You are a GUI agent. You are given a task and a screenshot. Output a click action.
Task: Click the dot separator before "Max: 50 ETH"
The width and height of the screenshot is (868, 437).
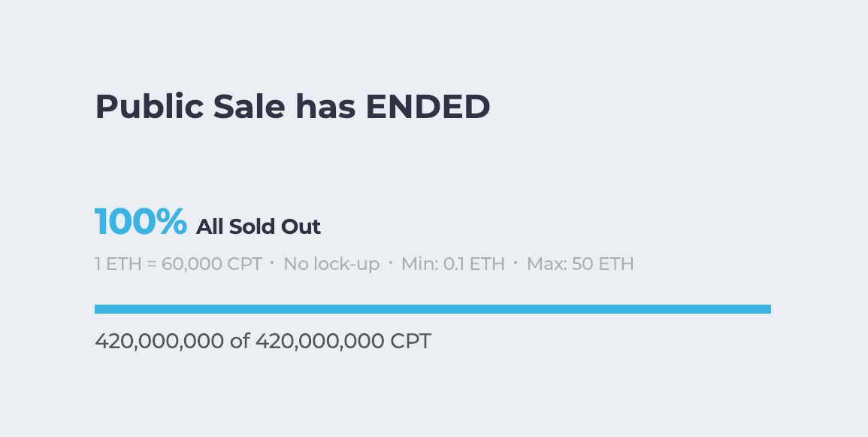coord(516,263)
